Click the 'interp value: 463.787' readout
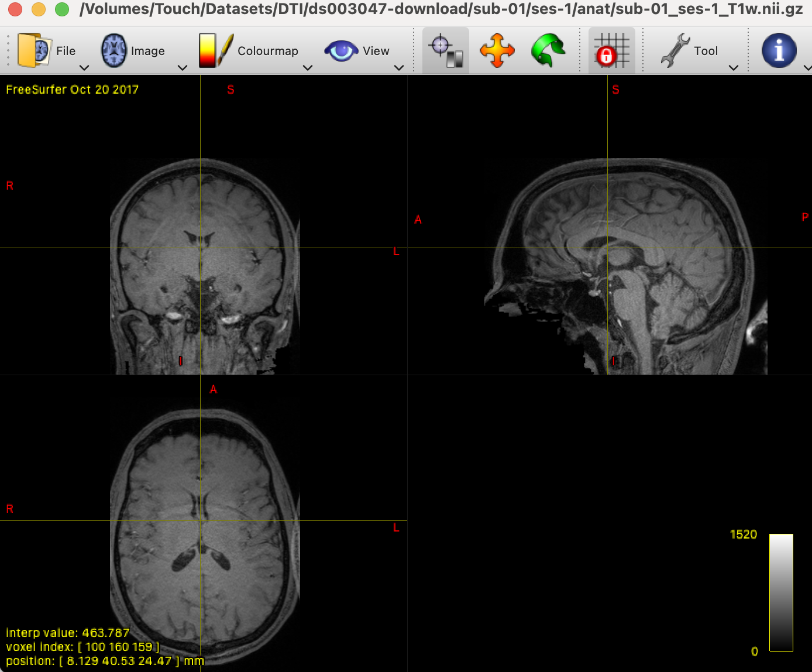This screenshot has width=812, height=672. click(x=67, y=633)
